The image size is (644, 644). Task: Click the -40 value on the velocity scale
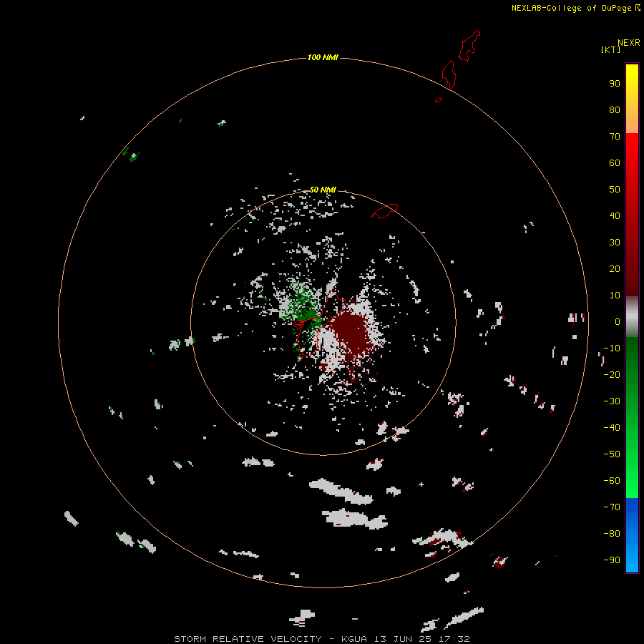pos(612,428)
